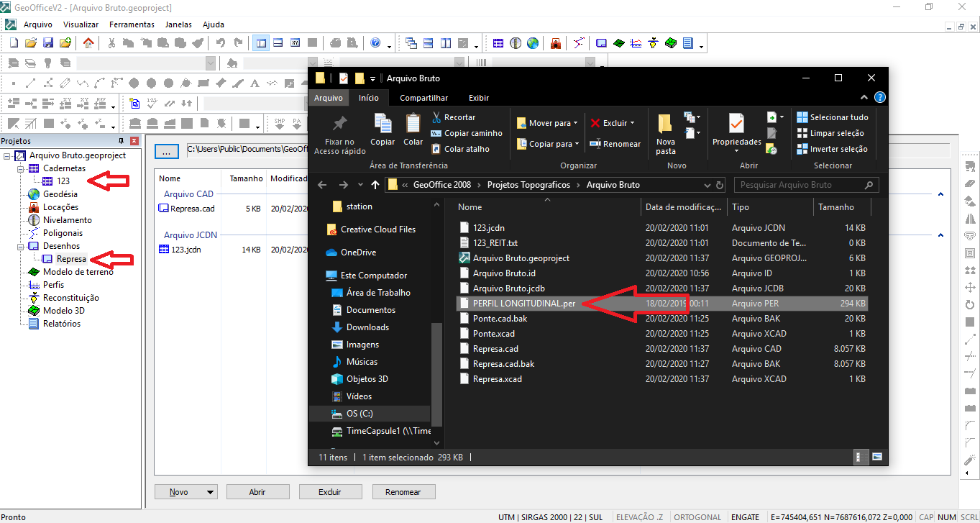Viewport: 980px width, 523px height.
Task: Click the blue help question mark icon
Action: (375, 43)
